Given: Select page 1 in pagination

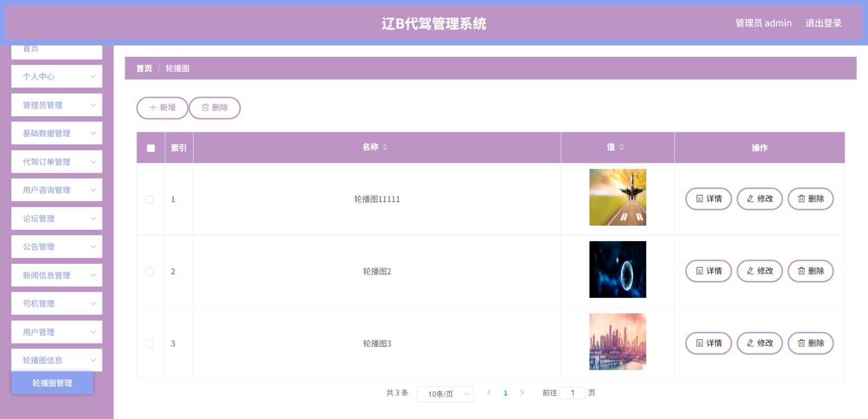Looking at the screenshot, I should (x=505, y=393).
